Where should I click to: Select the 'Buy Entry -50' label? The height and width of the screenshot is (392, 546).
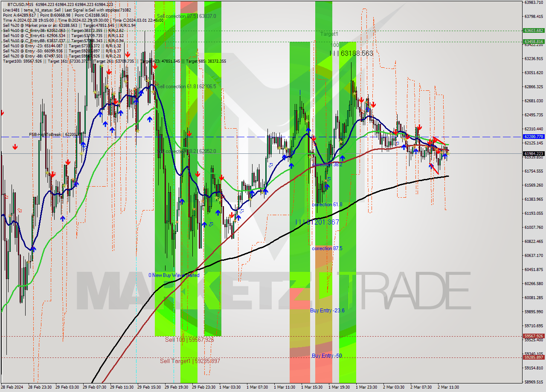coord(327,356)
